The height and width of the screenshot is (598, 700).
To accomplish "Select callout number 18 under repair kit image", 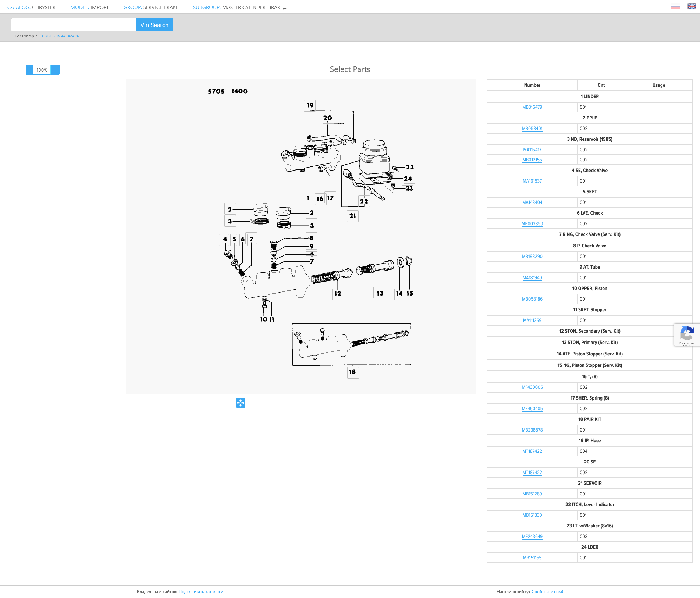I will click(x=352, y=372).
